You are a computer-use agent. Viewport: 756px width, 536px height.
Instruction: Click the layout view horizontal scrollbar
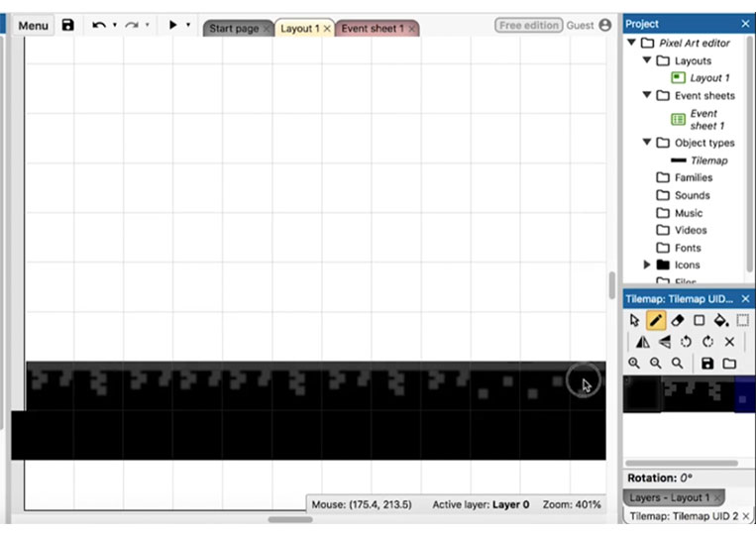pyautogui.click(x=290, y=519)
